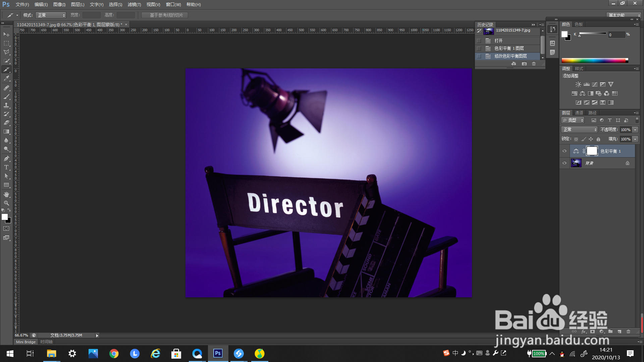Hide the 背景 layer

[565, 163]
